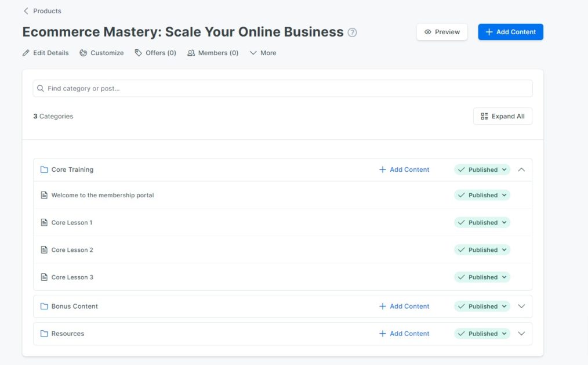The height and width of the screenshot is (365, 588).
Task: Click the help question mark icon beside title
Action: click(352, 32)
